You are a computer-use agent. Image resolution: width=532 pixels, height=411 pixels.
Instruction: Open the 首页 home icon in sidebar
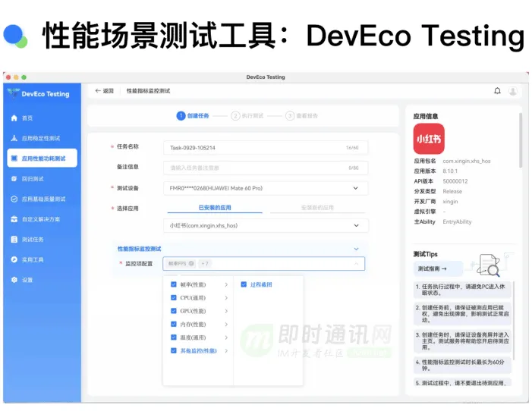pyautogui.click(x=14, y=118)
